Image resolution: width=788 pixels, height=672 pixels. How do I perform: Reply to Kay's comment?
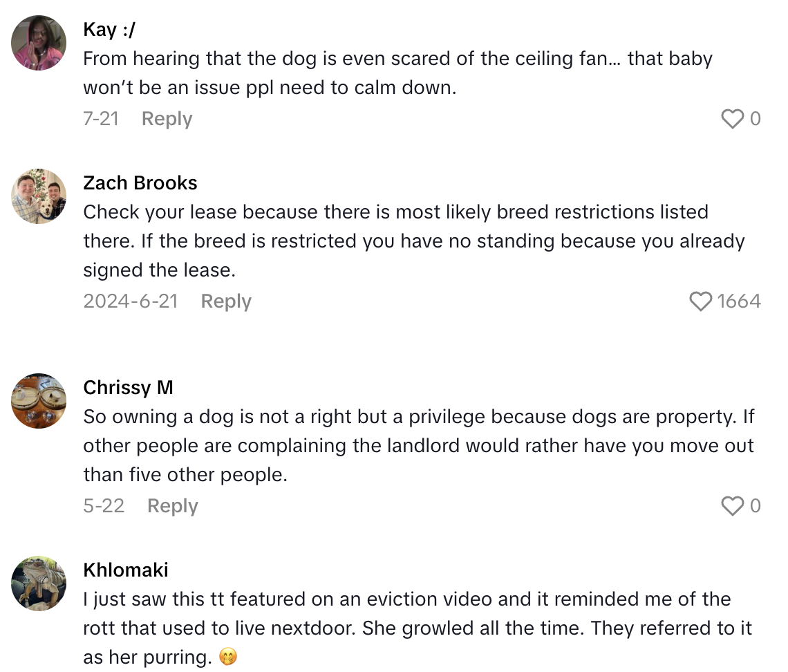(166, 119)
